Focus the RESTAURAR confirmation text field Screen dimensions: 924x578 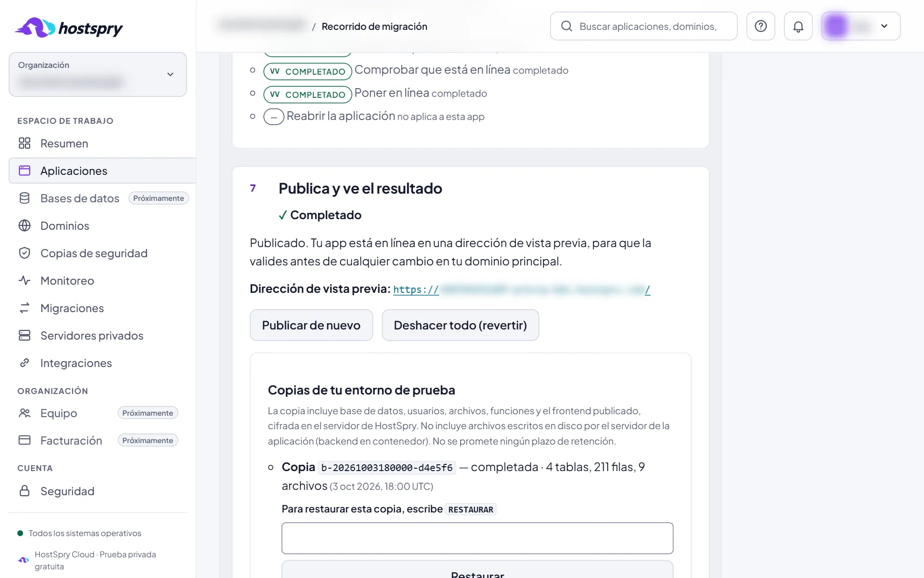(477, 538)
